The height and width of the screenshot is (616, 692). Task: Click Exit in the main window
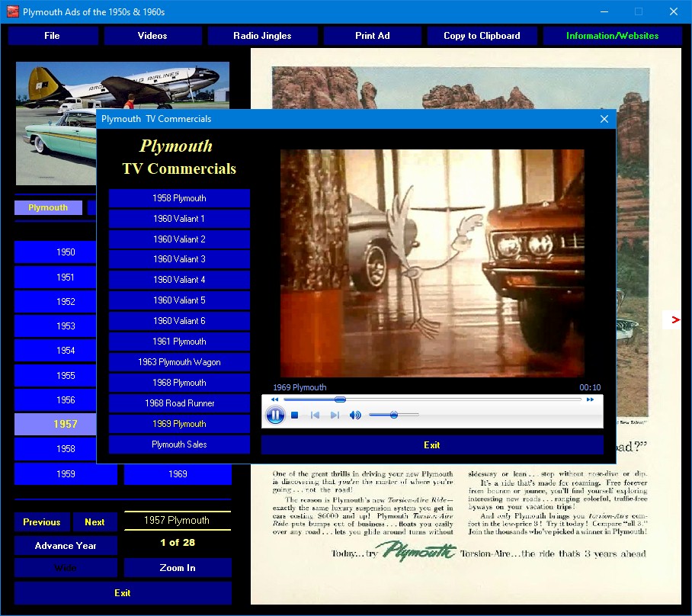123,593
